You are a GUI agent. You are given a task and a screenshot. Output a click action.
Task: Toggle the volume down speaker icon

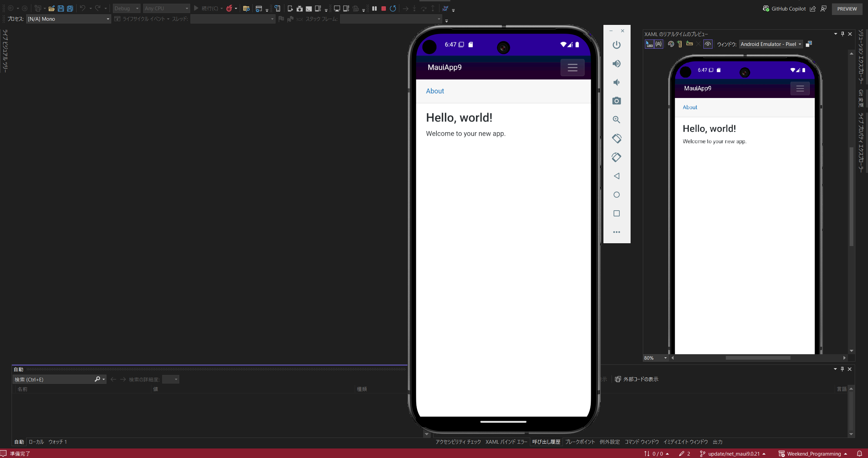pos(617,82)
